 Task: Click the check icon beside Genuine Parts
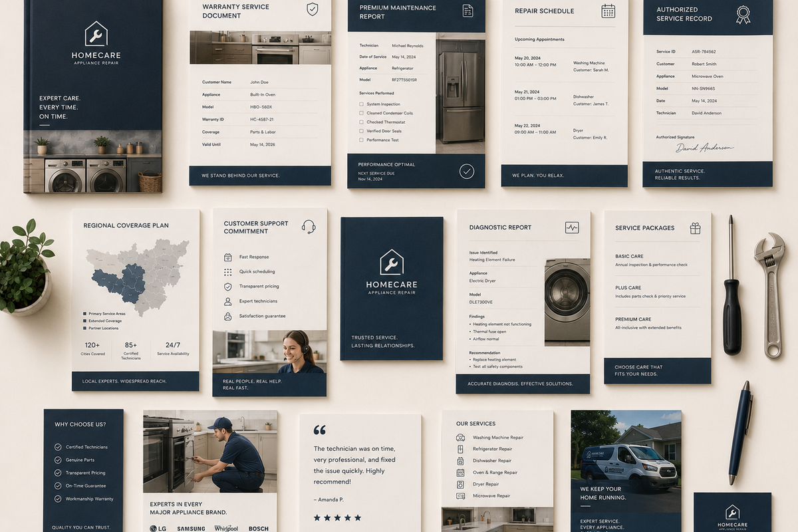point(58,460)
